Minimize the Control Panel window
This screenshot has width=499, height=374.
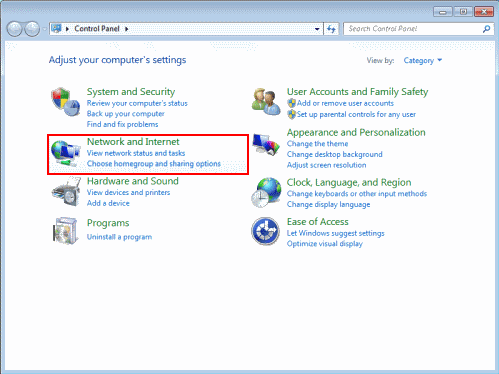tap(443, 12)
